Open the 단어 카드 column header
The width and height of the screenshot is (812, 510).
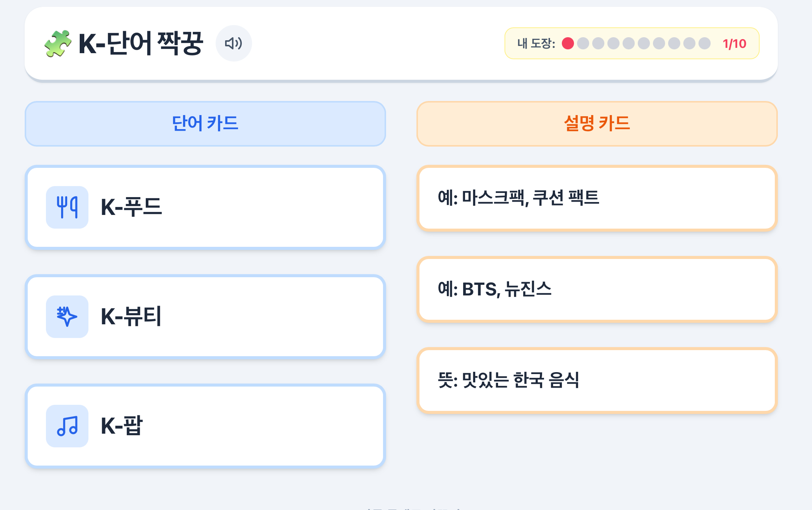205,124
